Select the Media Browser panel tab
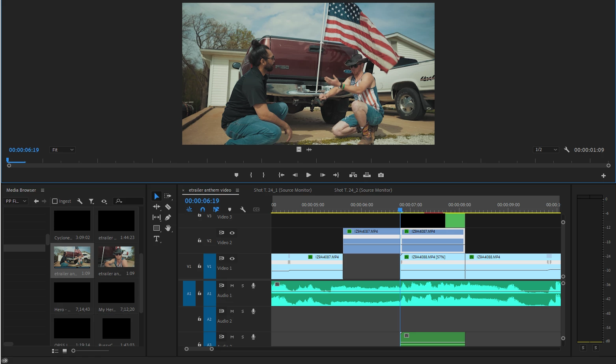This screenshot has width=616, height=364. pyautogui.click(x=21, y=190)
